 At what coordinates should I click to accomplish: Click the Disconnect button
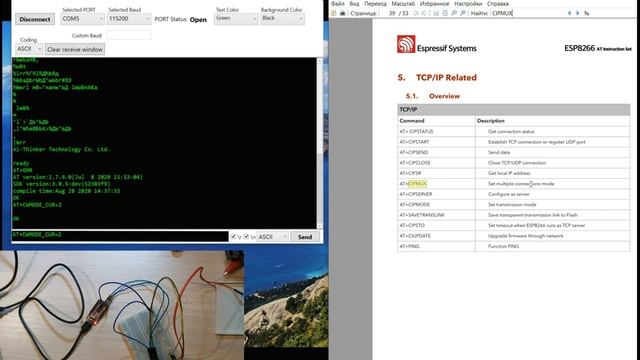(x=35, y=19)
